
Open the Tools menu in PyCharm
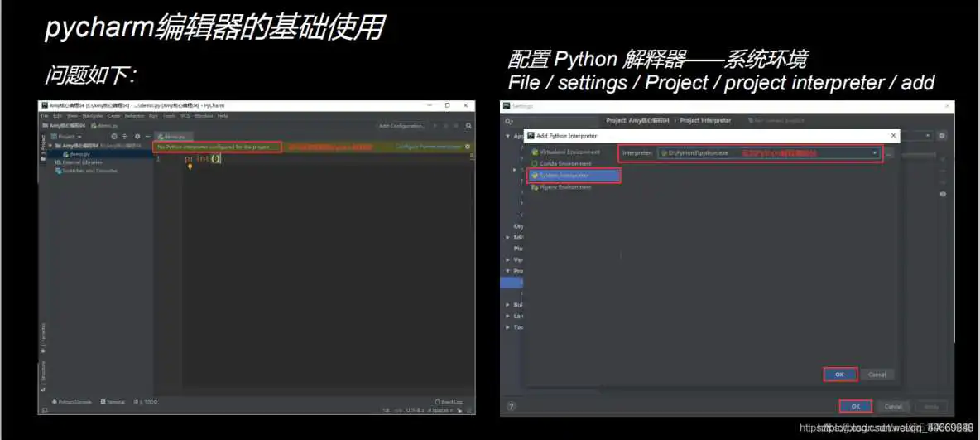(169, 116)
